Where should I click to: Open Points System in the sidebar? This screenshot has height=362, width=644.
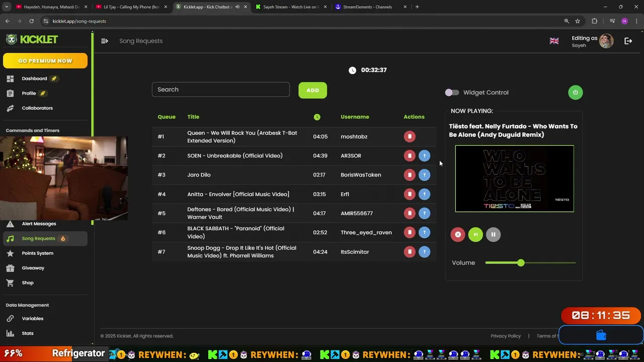(x=37, y=253)
